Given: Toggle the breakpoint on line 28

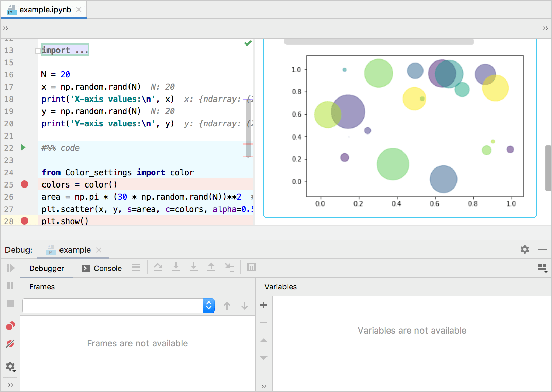Looking at the screenshot, I should pos(24,221).
